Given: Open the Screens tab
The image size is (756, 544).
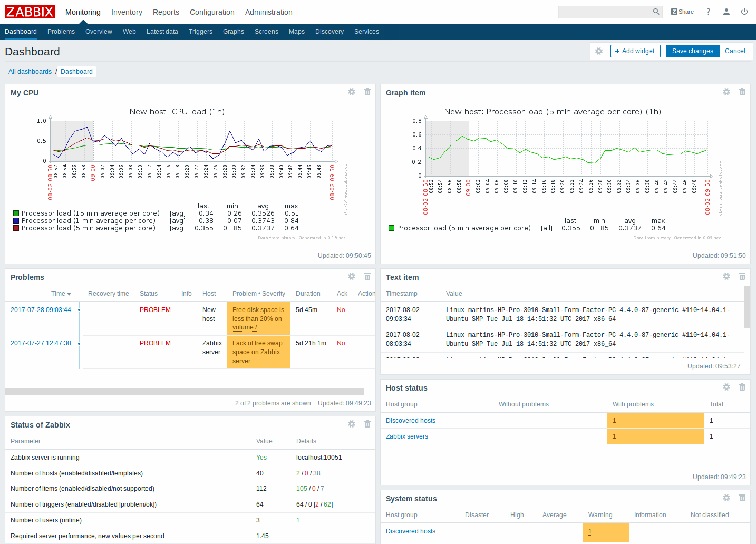Looking at the screenshot, I should 266,32.
